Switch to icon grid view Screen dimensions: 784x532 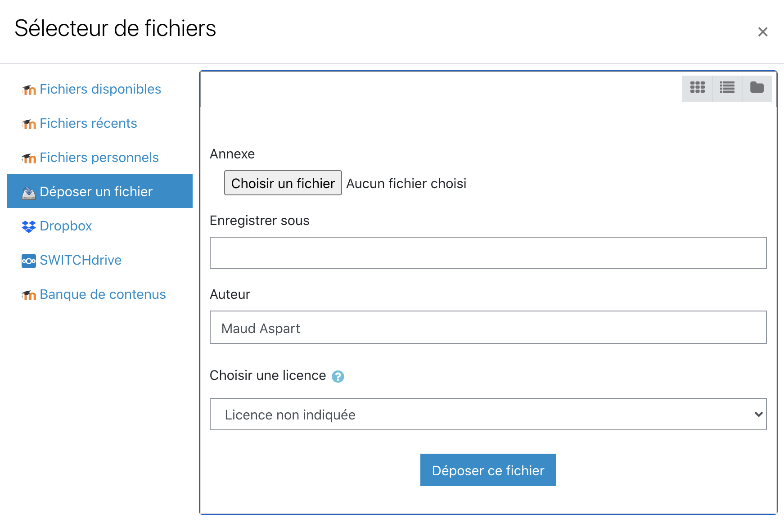(697, 87)
